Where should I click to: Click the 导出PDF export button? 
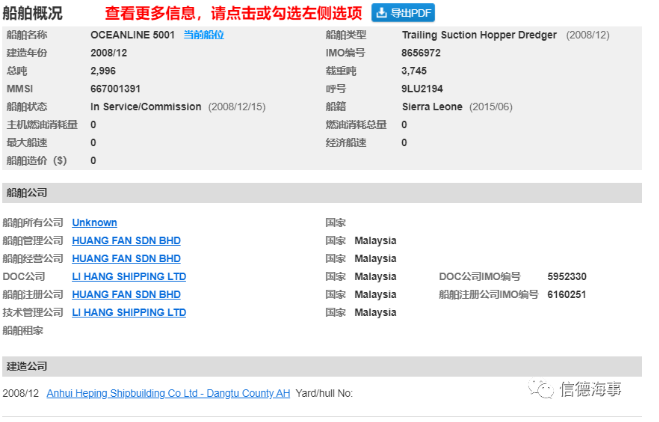tap(403, 13)
